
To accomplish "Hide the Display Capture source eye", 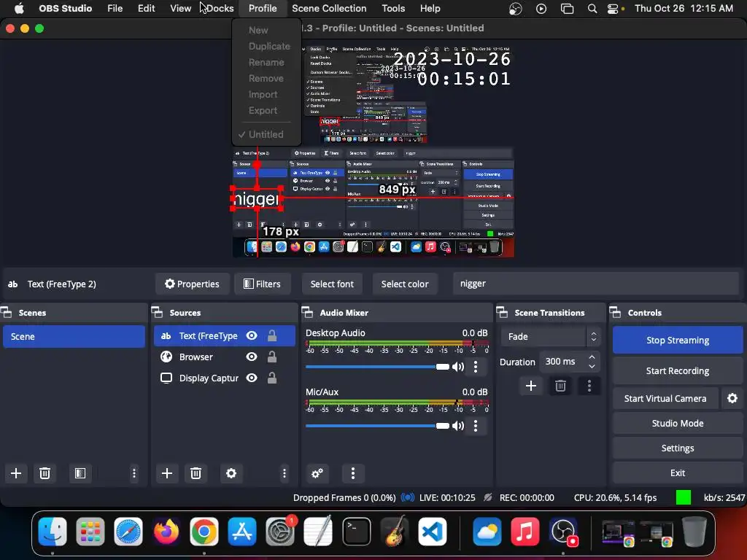I will [x=252, y=378].
